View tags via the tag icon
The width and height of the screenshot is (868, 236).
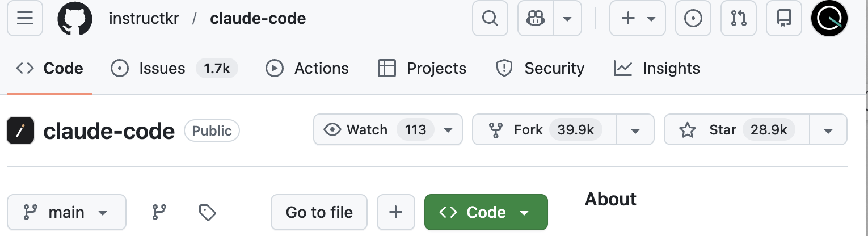(207, 213)
